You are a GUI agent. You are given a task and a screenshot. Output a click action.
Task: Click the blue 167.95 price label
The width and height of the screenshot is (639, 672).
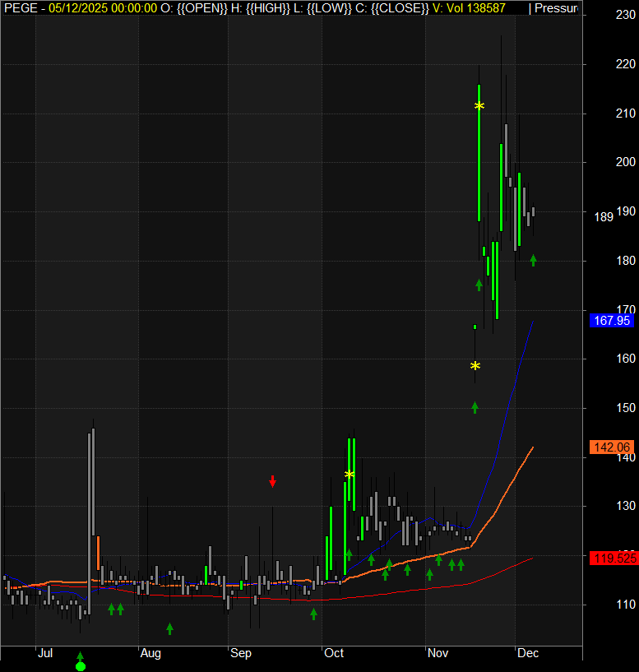(x=612, y=321)
